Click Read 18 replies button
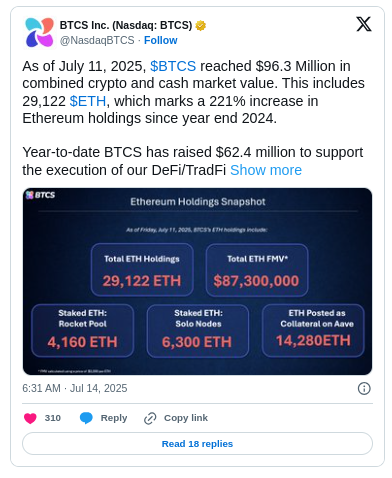The width and height of the screenshot is (392, 478). (x=197, y=444)
